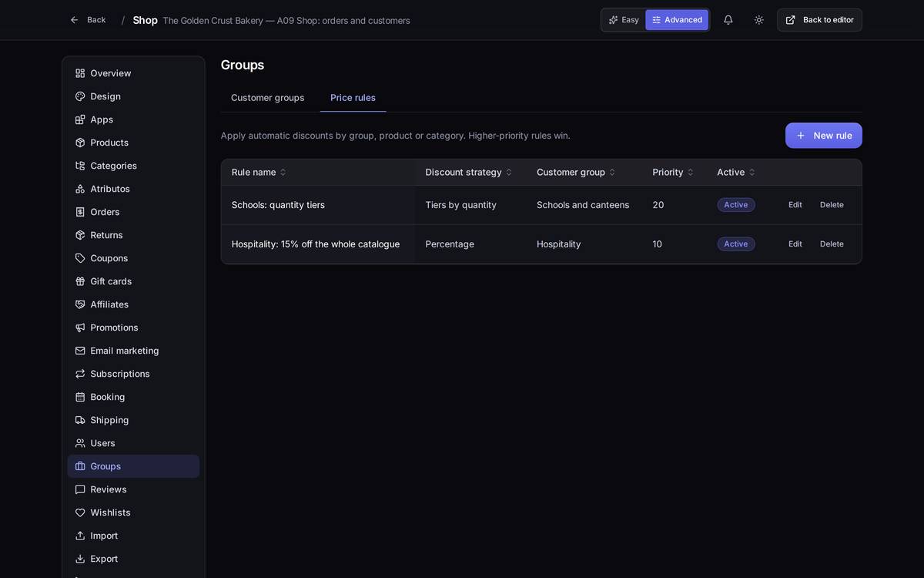Toggle Active badge for Hospitality 15% rule

(x=736, y=244)
